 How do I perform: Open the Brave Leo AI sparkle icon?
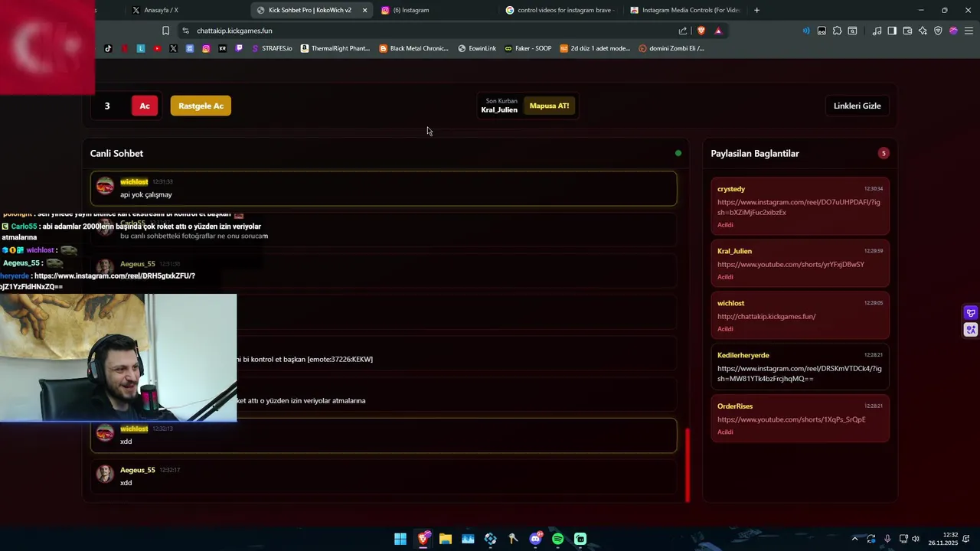[x=923, y=31]
